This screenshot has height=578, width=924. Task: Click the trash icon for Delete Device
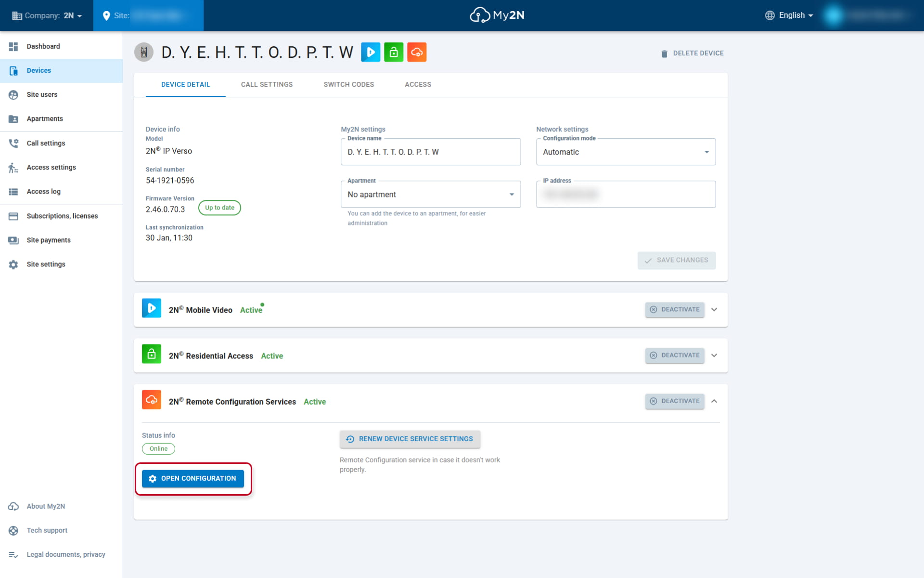665,53
